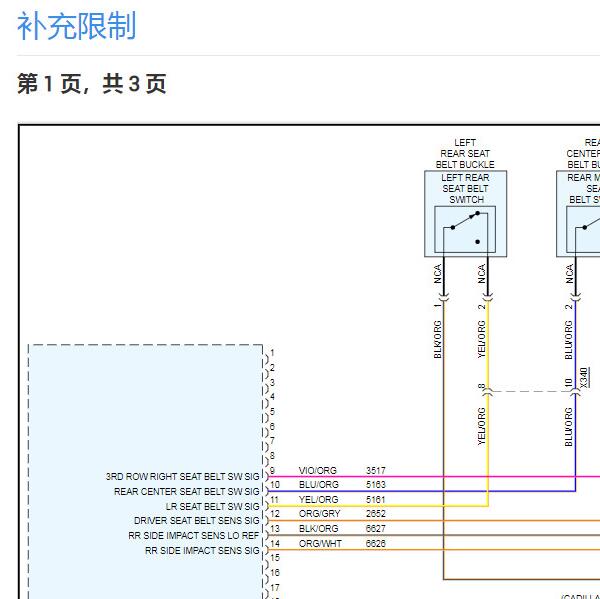Click the X340 connector label
Viewport: 600px width, 599px height.
point(584,377)
